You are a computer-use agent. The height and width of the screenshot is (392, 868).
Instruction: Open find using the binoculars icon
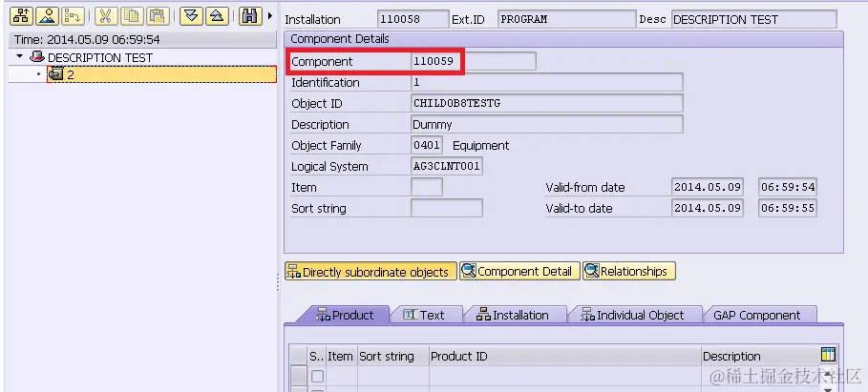click(x=250, y=16)
